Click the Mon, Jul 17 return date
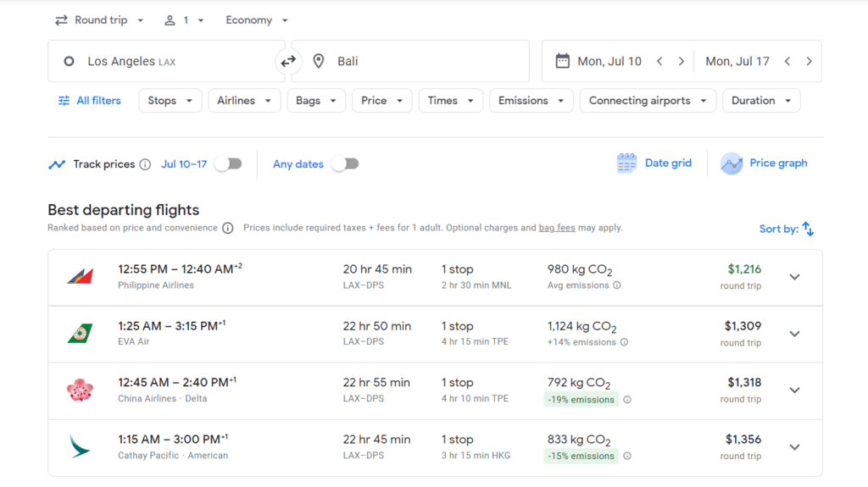Image resolution: width=868 pixels, height=487 pixels. 737,62
